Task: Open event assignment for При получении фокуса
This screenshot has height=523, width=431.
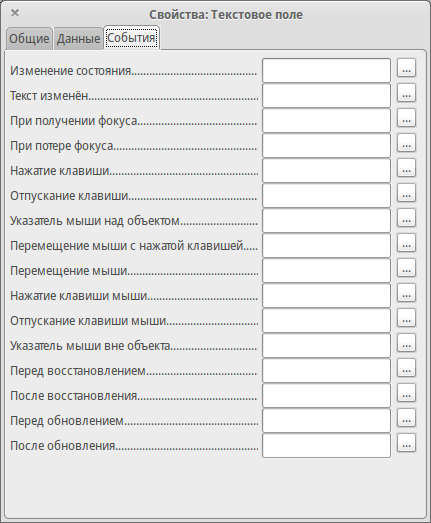Action: click(x=406, y=118)
